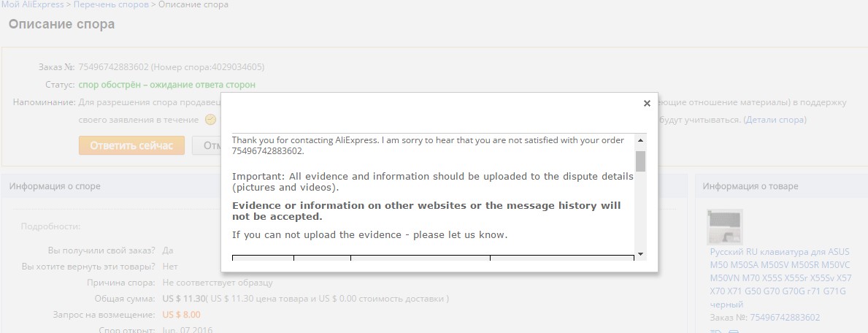Click the 'US $ 8.00' refund amount

click(181, 315)
